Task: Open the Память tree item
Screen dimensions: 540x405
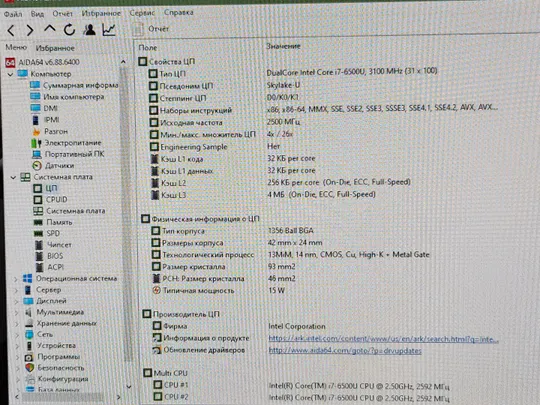Action: (53, 222)
